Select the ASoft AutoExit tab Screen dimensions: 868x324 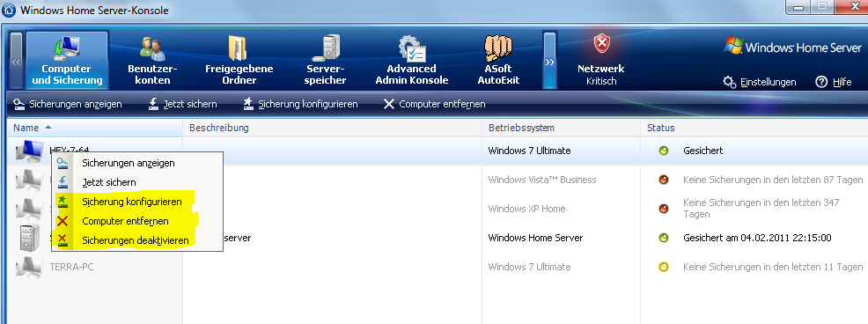coord(499,60)
